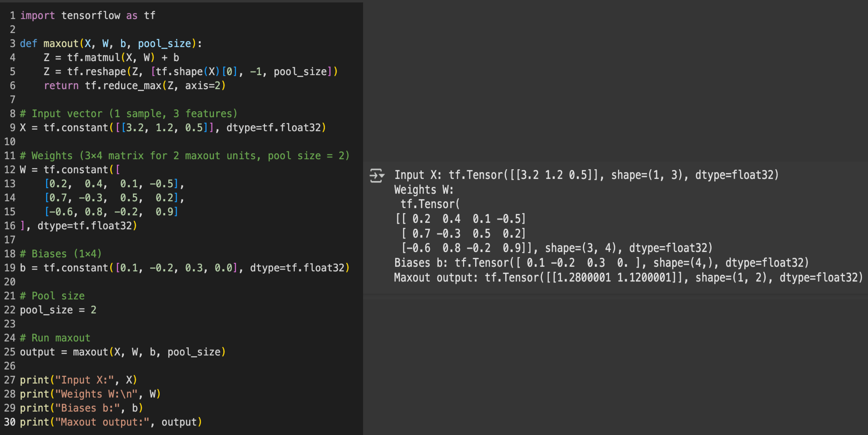Image resolution: width=868 pixels, height=435 pixels.
Task: Click the tf.reshape line of code
Action: (191, 72)
